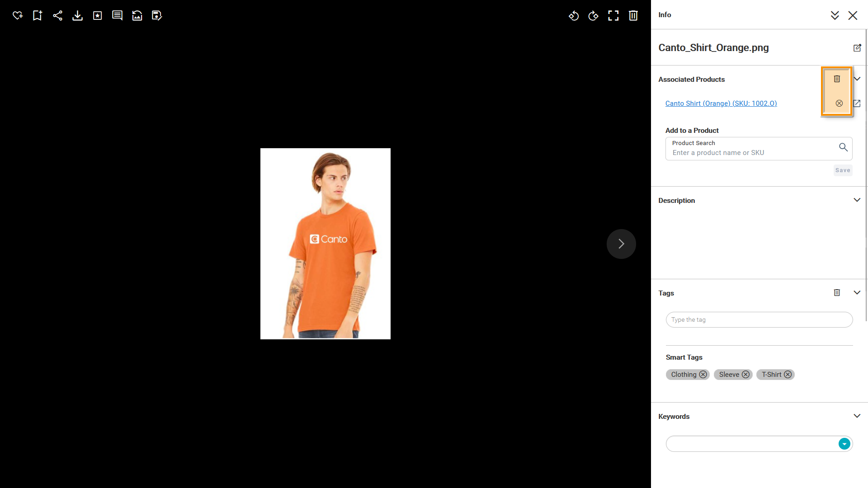Delete the asset with the toolbar trash icon

(633, 15)
